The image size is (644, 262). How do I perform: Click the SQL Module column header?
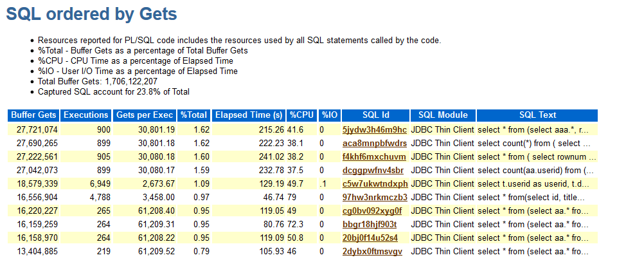click(443, 115)
